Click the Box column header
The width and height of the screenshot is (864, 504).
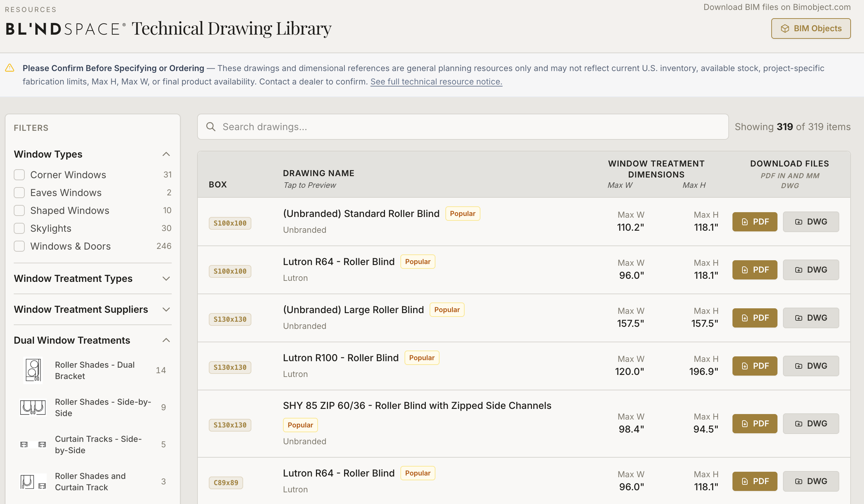coord(218,184)
